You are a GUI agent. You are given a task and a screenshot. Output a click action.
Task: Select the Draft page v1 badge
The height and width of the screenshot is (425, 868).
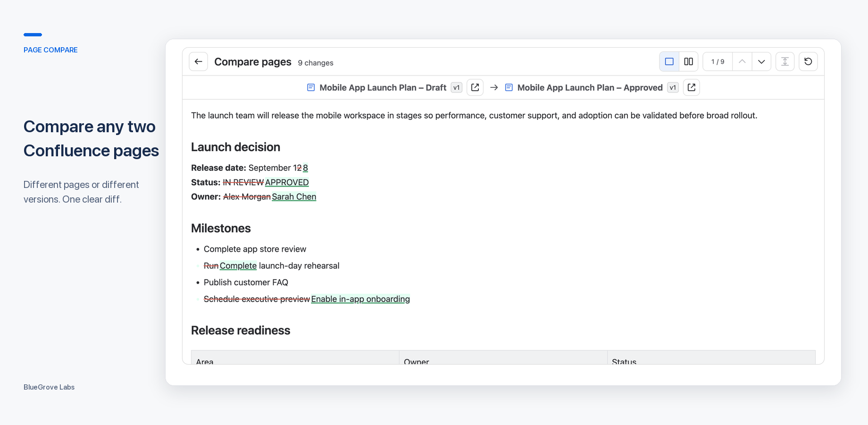(457, 87)
